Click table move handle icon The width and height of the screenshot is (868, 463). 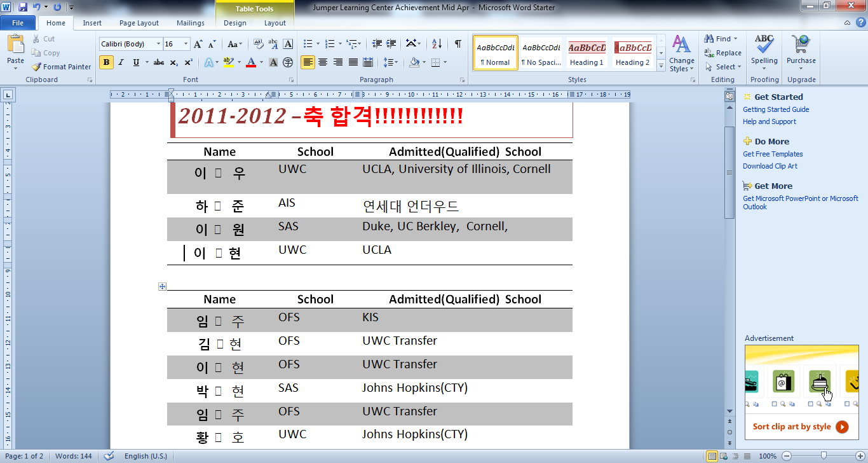[162, 287]
